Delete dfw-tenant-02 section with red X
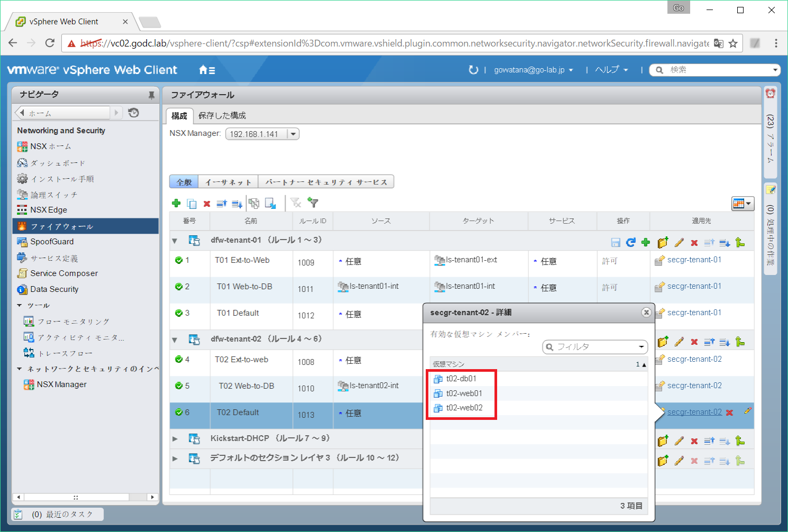The height and width of the screenshot is (532, 788). pyautogui.click(x=694, y=342)
